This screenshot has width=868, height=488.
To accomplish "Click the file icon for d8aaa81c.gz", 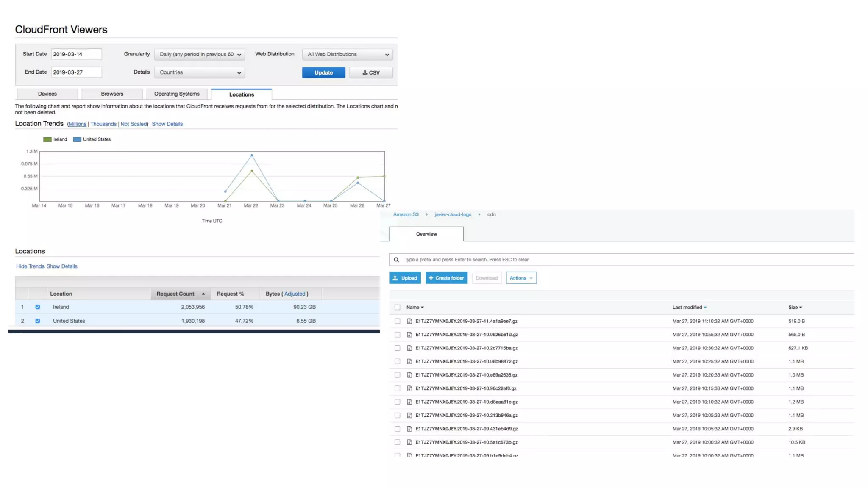I will point(409,402).
